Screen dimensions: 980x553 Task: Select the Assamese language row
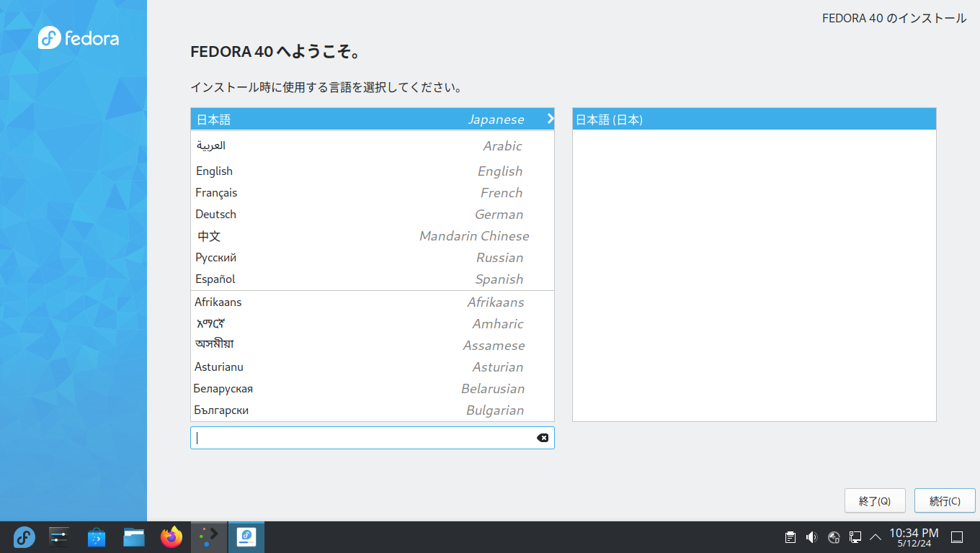tap(373, 345)
